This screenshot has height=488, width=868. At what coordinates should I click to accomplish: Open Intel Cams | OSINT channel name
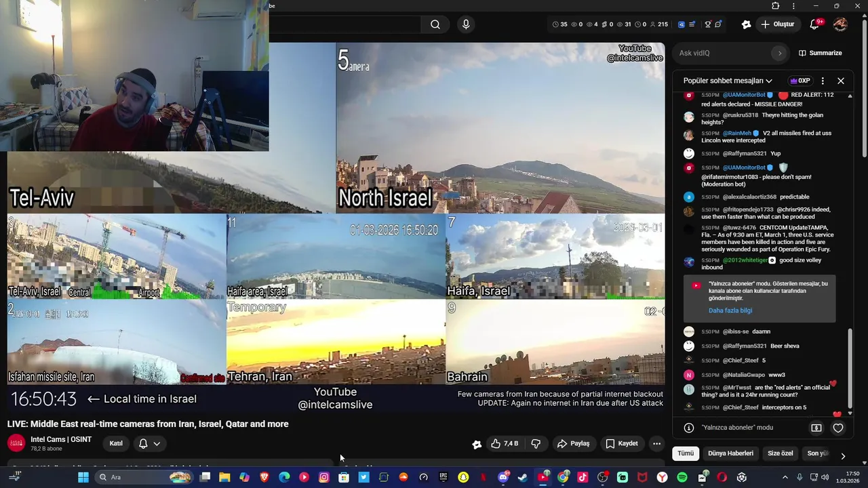pyautogui.click(x=61, y=439)
